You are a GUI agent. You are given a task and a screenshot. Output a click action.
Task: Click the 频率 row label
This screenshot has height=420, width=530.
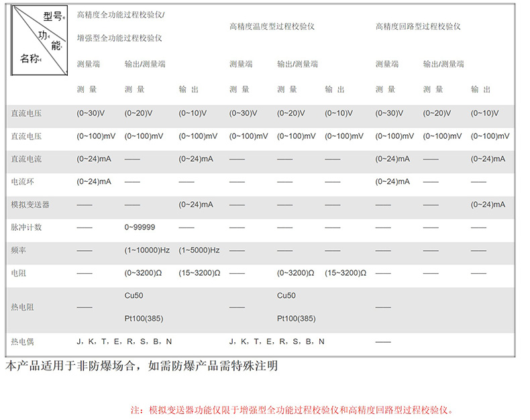point(19,250)
